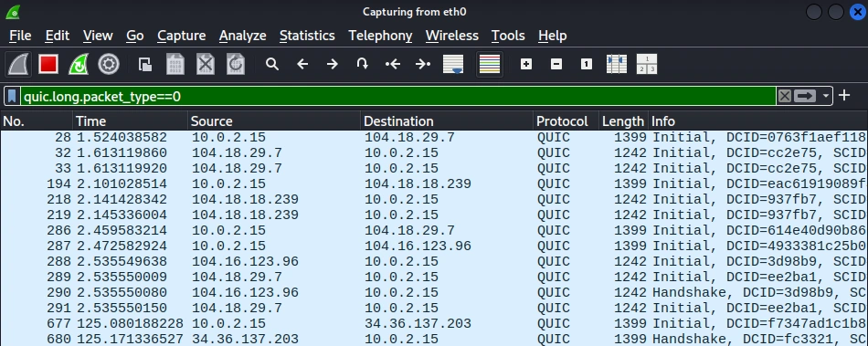868x346 pixels.
Task: Go forward to next packet arrow
Action: coord(333,65)
